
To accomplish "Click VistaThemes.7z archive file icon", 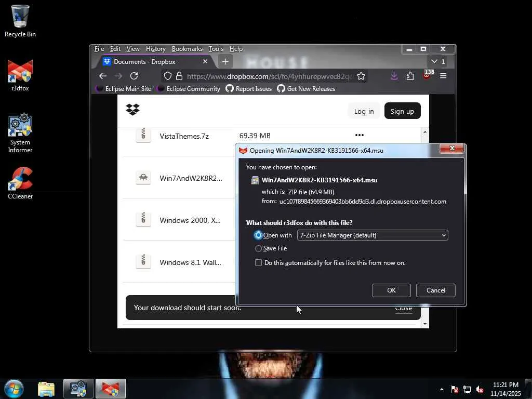I will [143, 136].
